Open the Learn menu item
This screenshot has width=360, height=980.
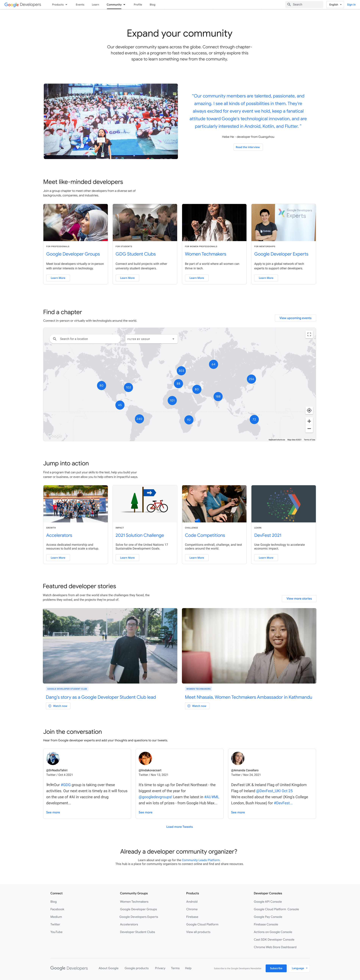point(95,5)
